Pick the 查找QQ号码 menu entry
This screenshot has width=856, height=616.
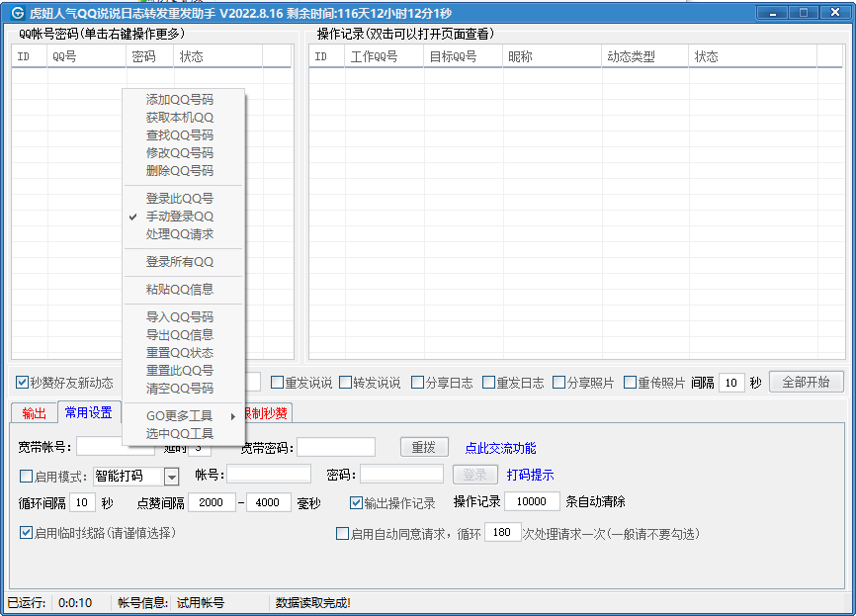184,134
